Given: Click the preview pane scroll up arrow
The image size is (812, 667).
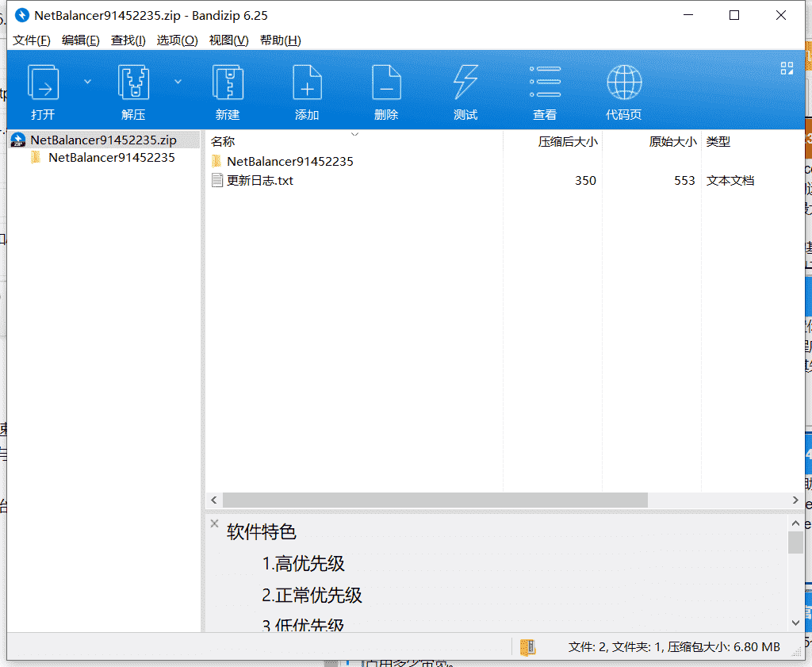Looking at the screenshot, I should (x=795, y=523).
